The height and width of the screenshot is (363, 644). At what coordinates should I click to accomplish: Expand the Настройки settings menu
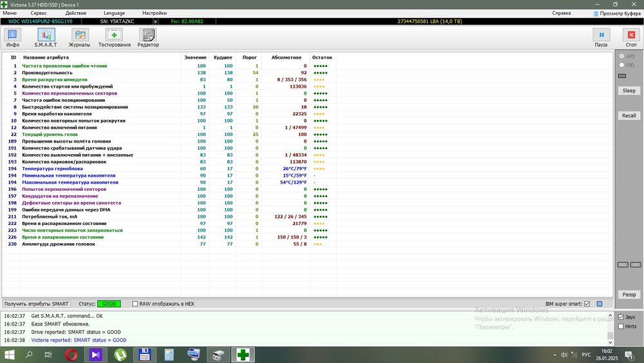[154, 13]
